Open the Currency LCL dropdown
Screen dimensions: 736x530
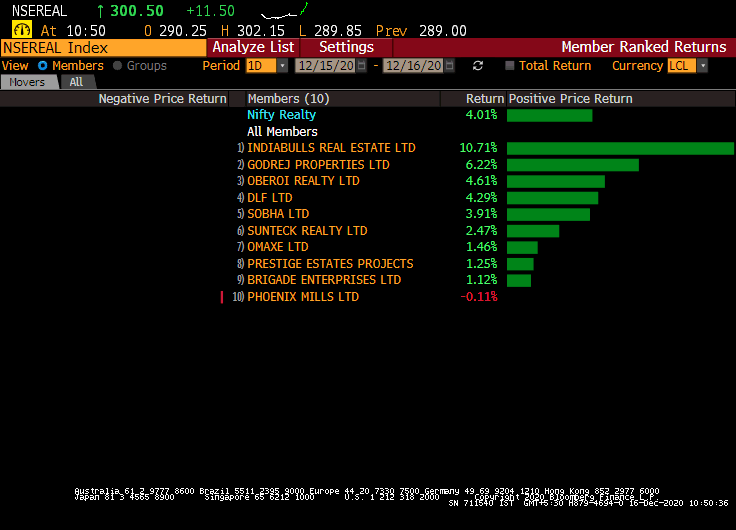(x=702, y=66)
